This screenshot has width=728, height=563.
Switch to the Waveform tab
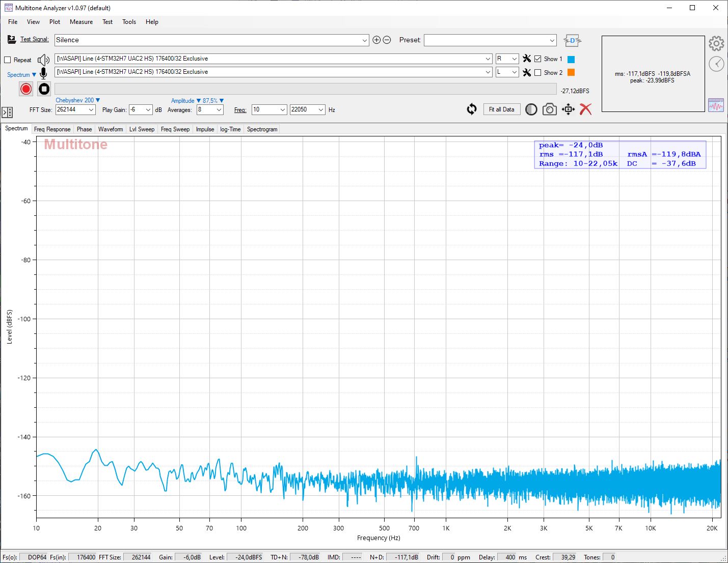(111, 129)
